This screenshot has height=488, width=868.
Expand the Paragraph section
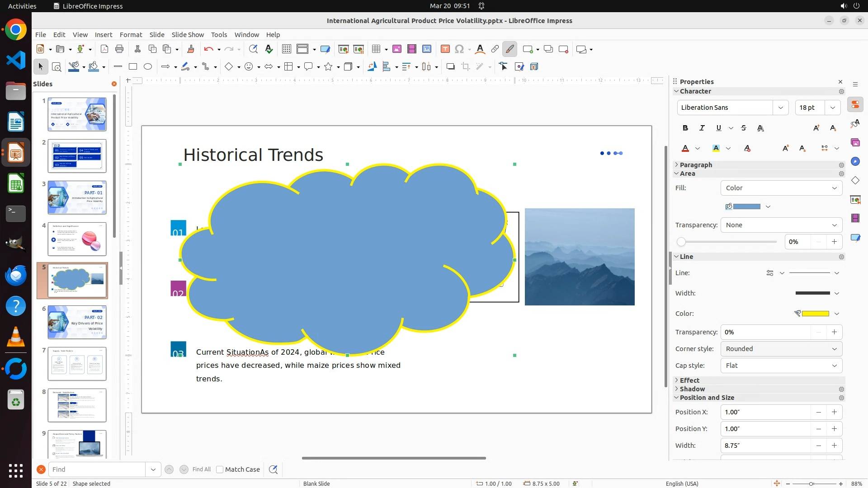click(696, 165)
